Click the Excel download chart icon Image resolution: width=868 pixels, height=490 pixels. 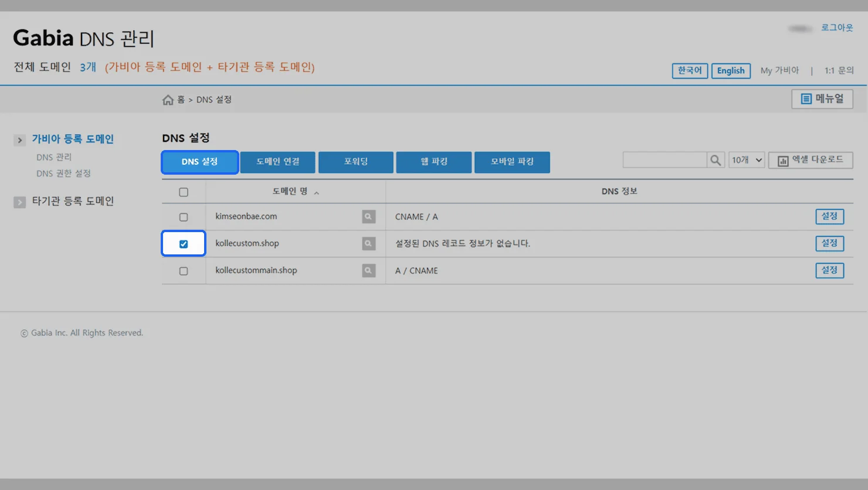point(783,161)
